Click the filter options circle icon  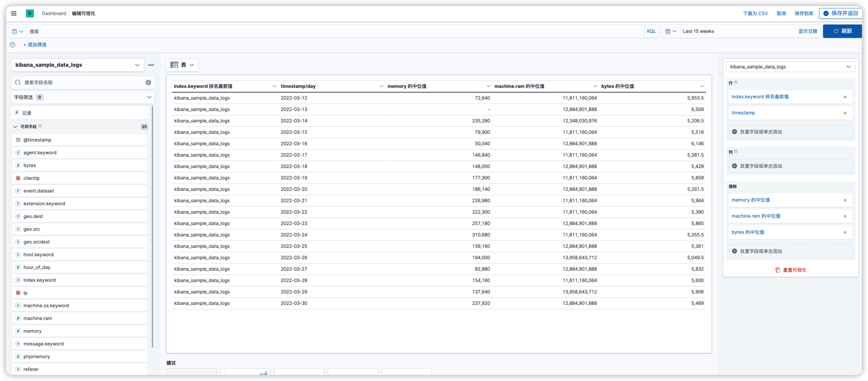12,44
